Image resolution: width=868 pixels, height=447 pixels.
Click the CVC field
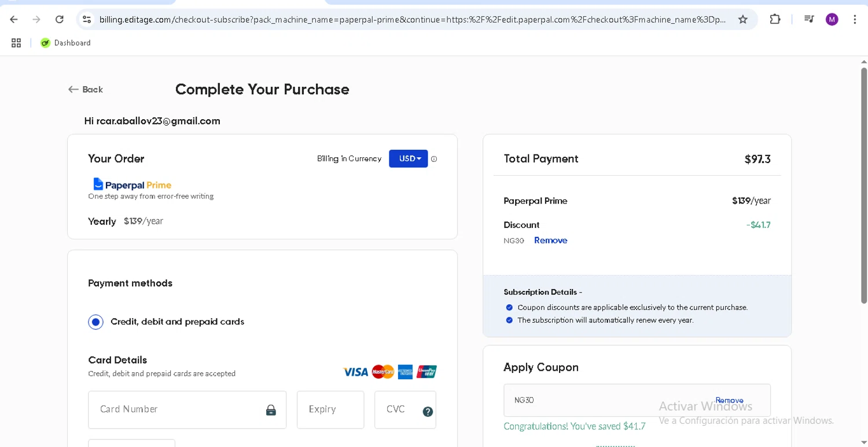[405, 410]
